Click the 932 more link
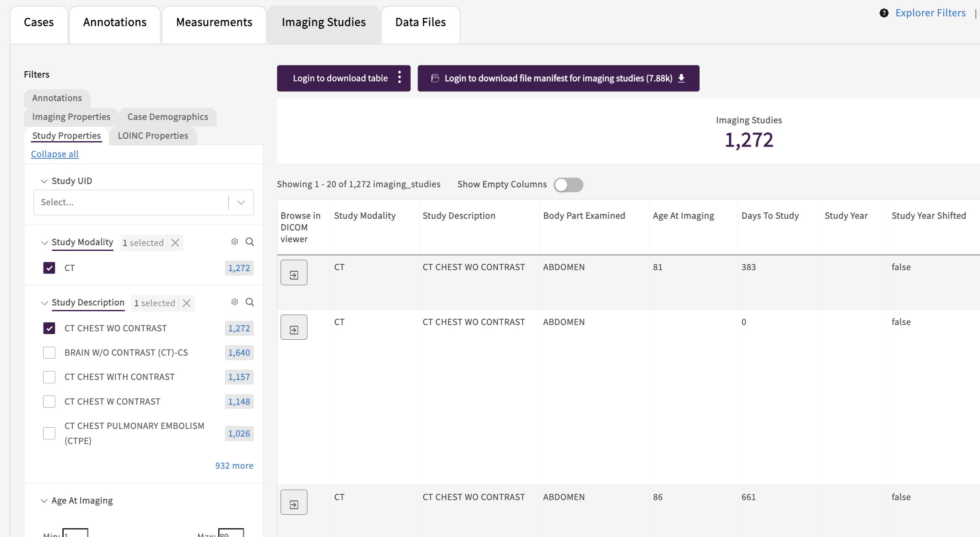The image size is (980, 537). pyautogui.click(x=234, y=466)
